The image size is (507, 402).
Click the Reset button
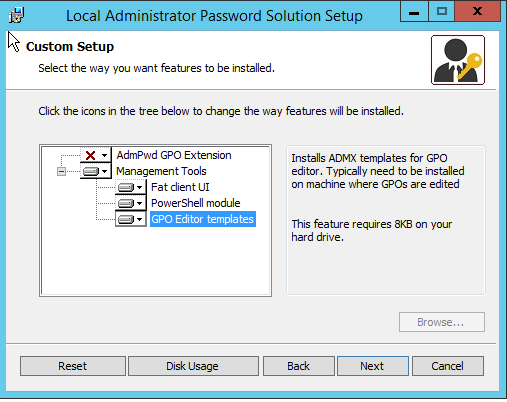pyautogui.click(x=73, y=366)
